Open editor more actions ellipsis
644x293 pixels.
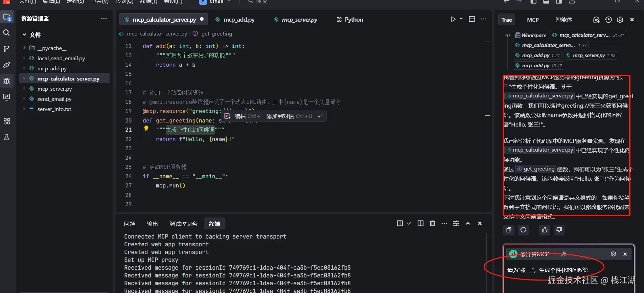coord(484,19)
